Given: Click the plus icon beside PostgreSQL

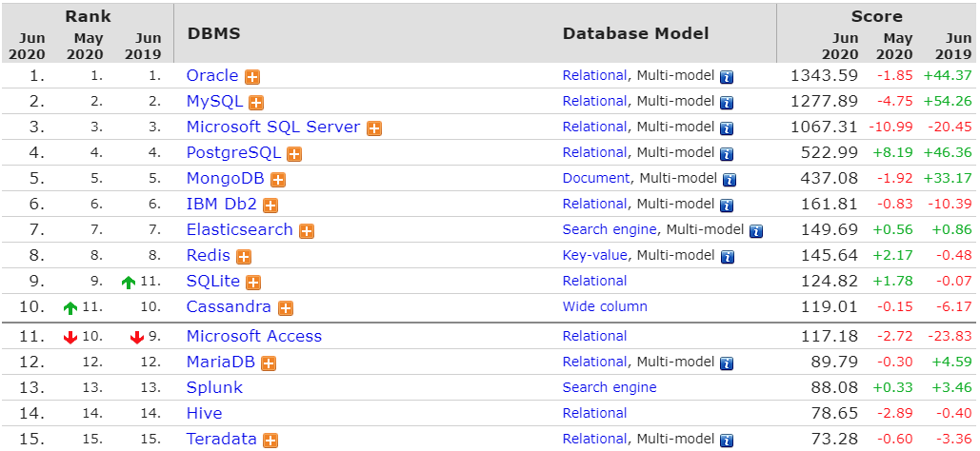Looking at the screenshot, I should tap(294, 154).
